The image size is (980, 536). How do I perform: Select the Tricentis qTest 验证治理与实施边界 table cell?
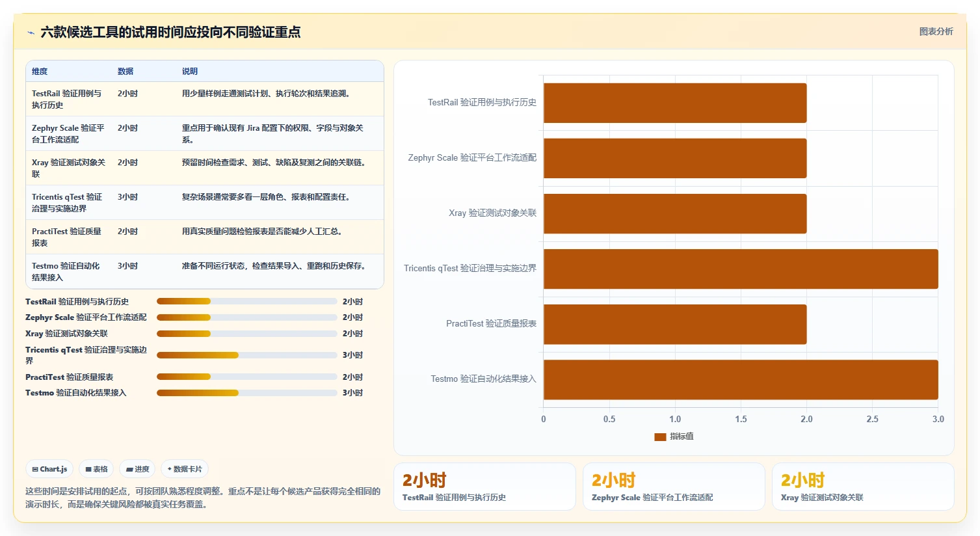point(68,202)
